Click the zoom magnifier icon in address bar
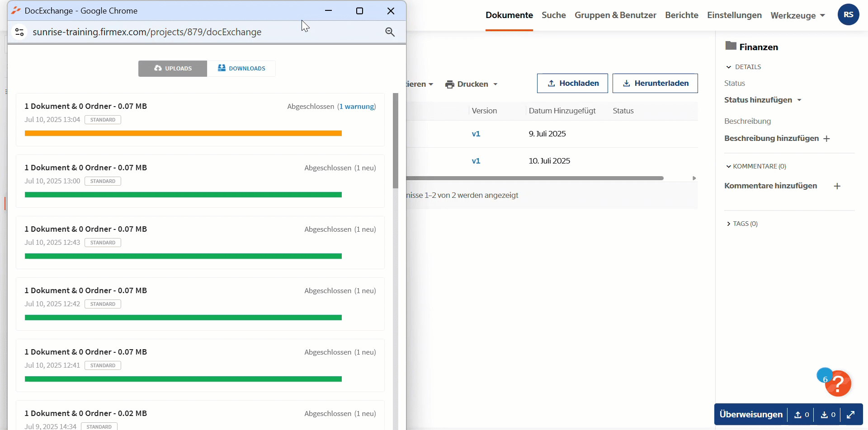The image size is (868, 430). click(x=390, y=32)
